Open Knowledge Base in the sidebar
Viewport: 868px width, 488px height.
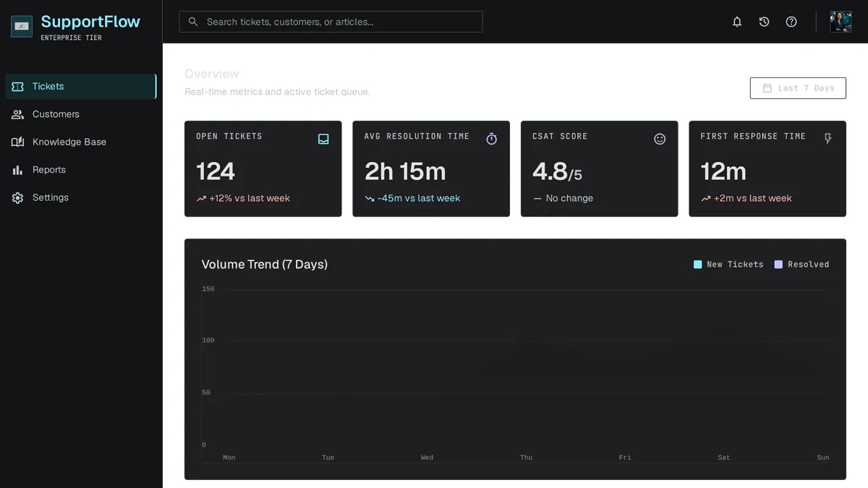coord(81,142)
